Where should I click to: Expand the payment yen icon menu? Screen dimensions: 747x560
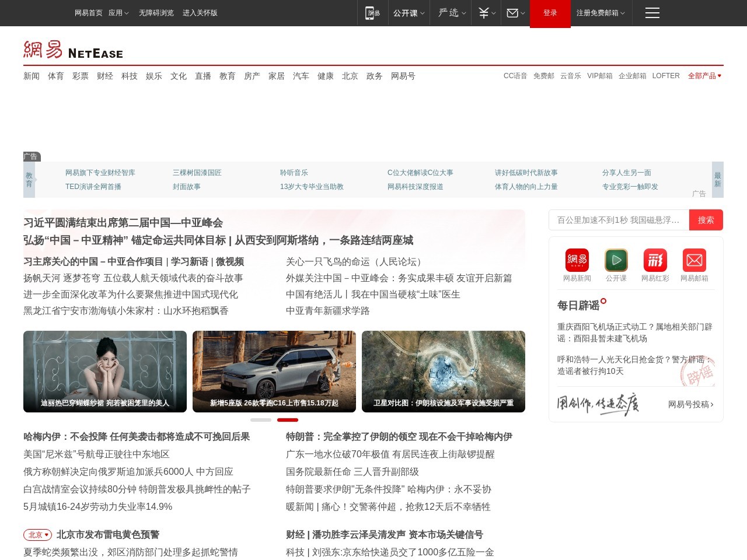(x=487, y=13)
